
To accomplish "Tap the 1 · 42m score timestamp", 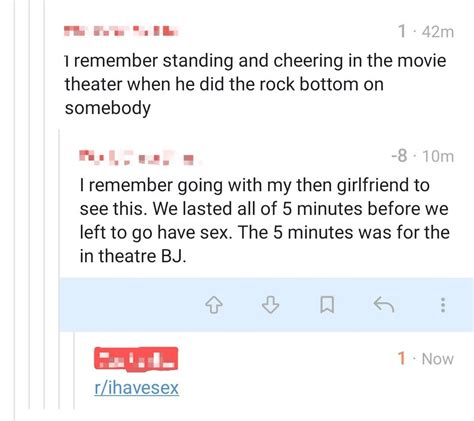I will pos(426,32).
